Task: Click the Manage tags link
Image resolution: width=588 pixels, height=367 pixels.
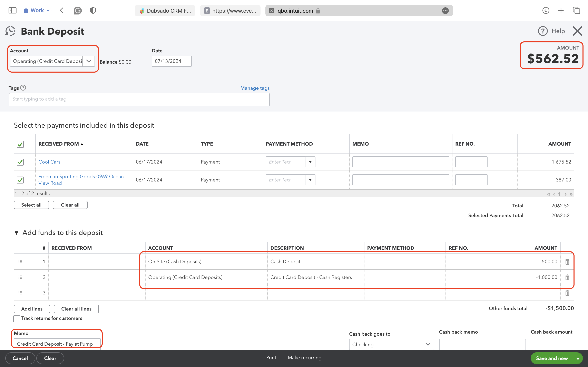Action: pyautogui.click(x=255, y=88)
